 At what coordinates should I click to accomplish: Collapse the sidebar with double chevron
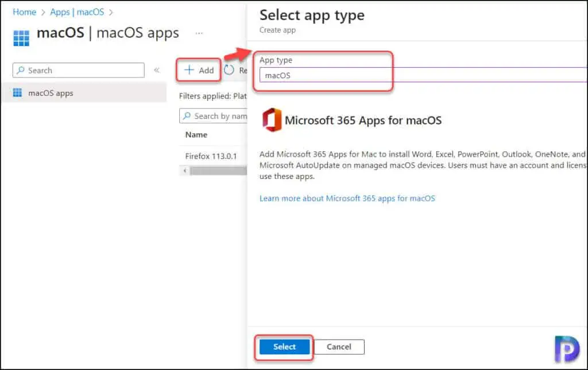click(157, 70)
